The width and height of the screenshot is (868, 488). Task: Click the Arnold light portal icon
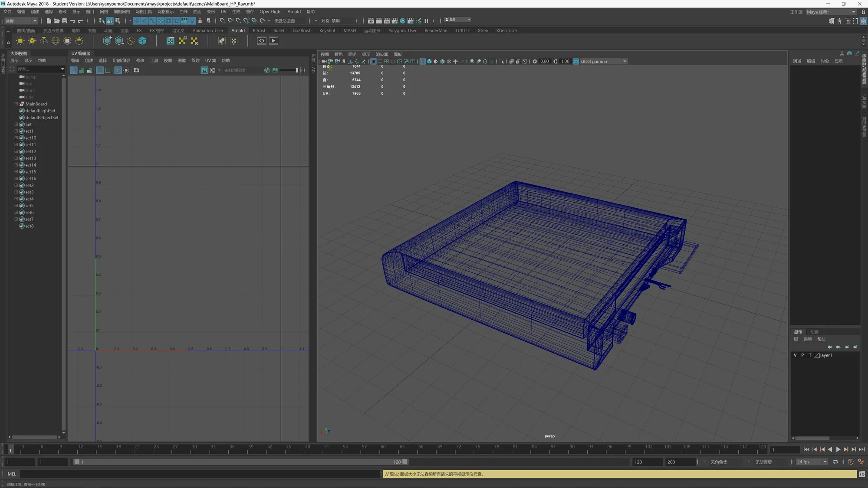(67, 41)
